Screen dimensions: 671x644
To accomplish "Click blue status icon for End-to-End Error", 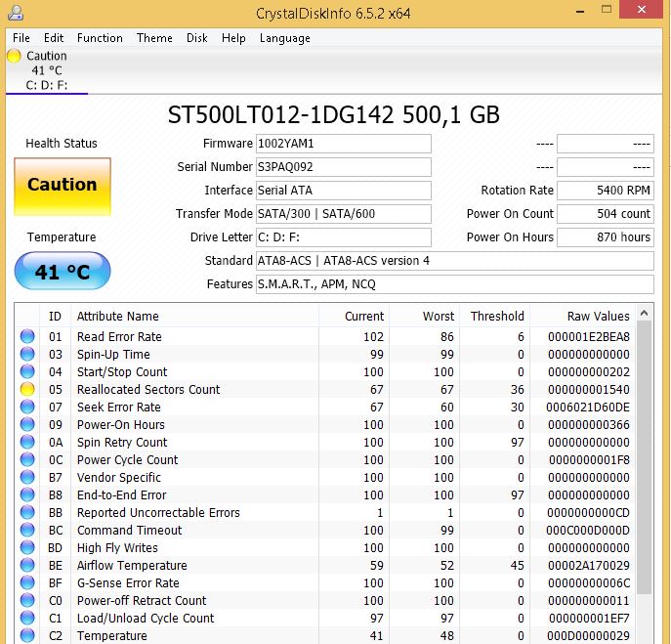I will point(27,494).
